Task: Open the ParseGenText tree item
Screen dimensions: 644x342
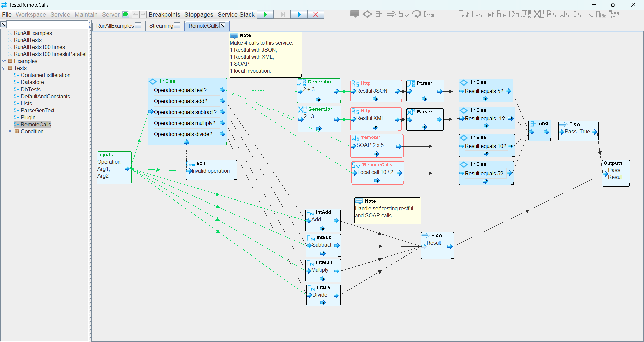Action: click(34, 110)
